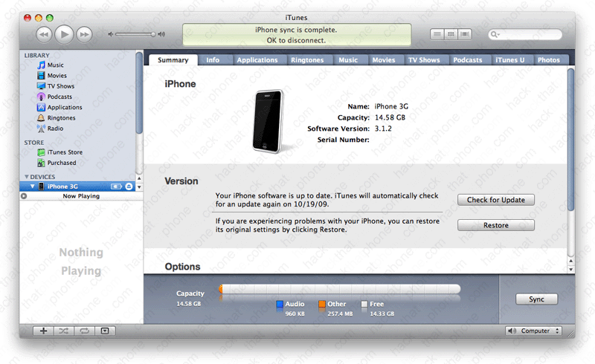
Task: Open the Info tab
Action: (x=213, y=60)
